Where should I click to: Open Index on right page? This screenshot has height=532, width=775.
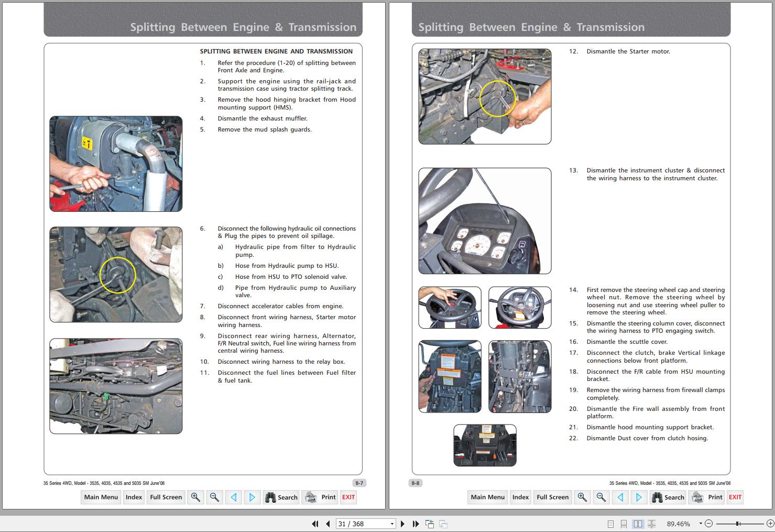coord(520,497)
